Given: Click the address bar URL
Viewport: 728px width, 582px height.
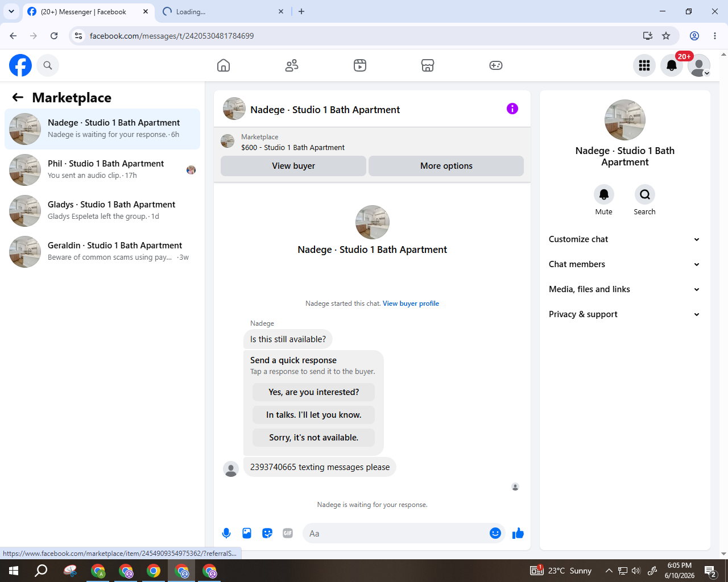Looking at the screenshot, I should point(172,36).
